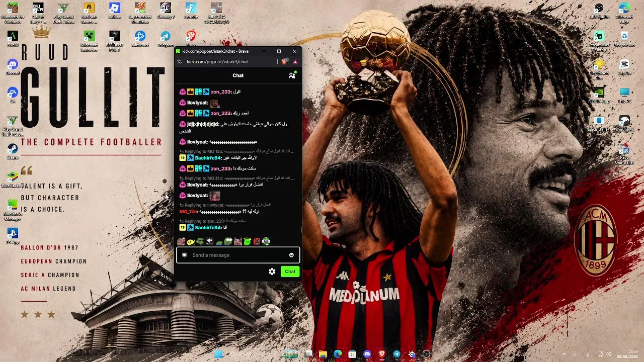This screenshot has width=644, height=362.
Task: Focus the Send a message input field
Action: [238, 255]
